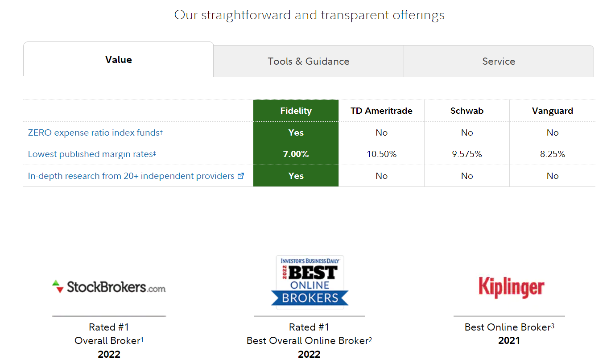Viewport: 611px width, 364px height.
Task: Switch to the Tools & Guidance tab
Action: (x=309, y=61)
